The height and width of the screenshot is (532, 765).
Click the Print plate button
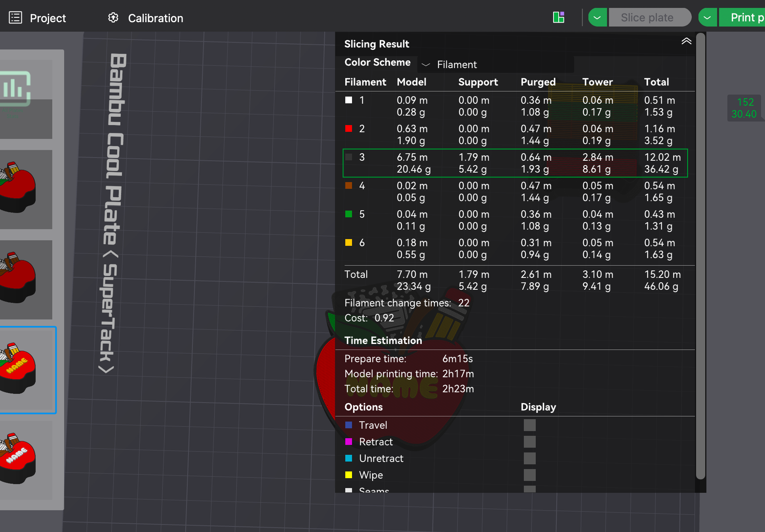742,18
